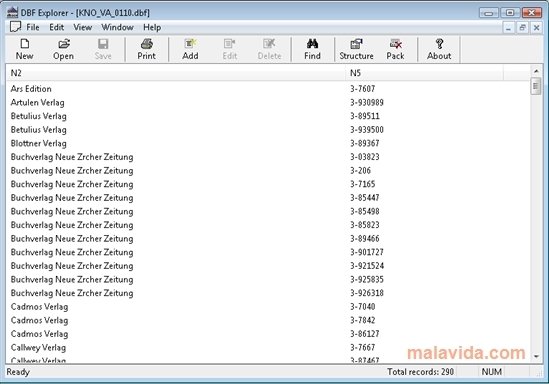Open the Window menu
The height and width of the screenshot is (384, 549).
coord(117,27)
